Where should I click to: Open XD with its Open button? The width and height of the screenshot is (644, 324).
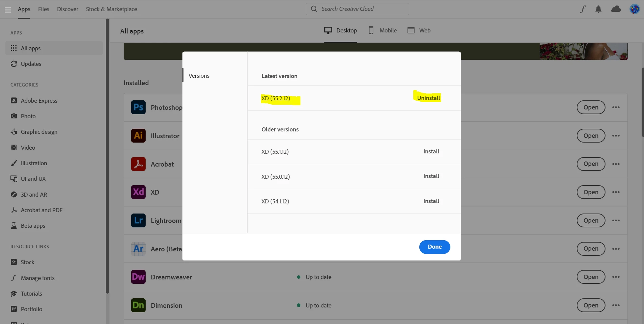(591, 192)
